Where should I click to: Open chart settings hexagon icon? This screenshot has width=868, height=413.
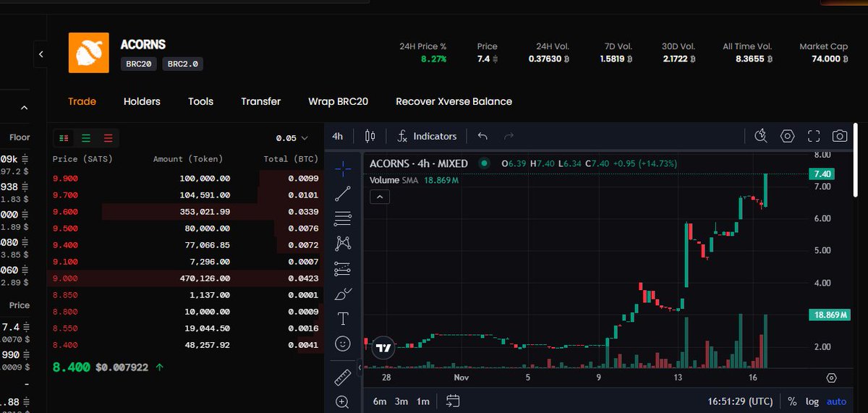(x=787, y=136)
